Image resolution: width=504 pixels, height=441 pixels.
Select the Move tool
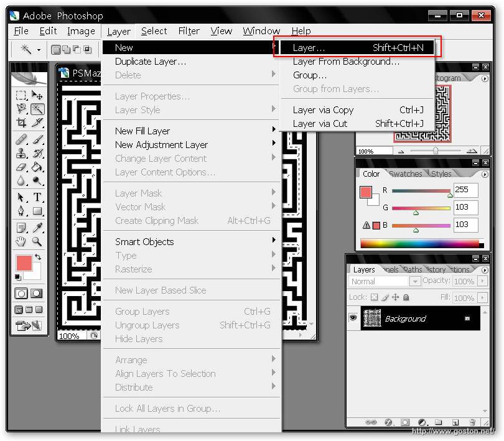tap(37, 95)
